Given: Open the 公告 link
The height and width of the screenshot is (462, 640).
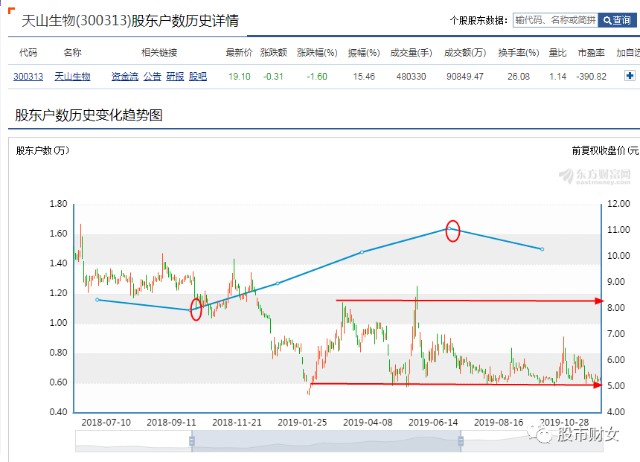Looking at the screenshot, I should [152, 76].
